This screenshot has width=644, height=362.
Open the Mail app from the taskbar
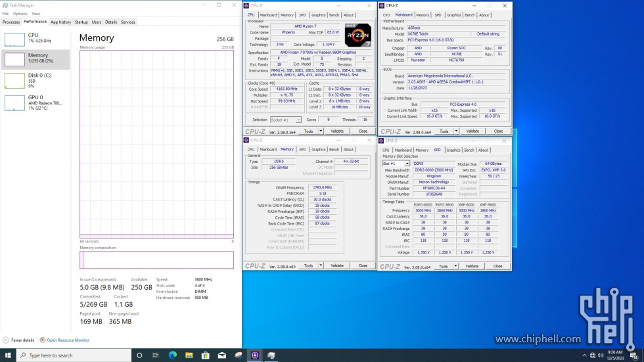pyautogui.click(x=222, y=355)
